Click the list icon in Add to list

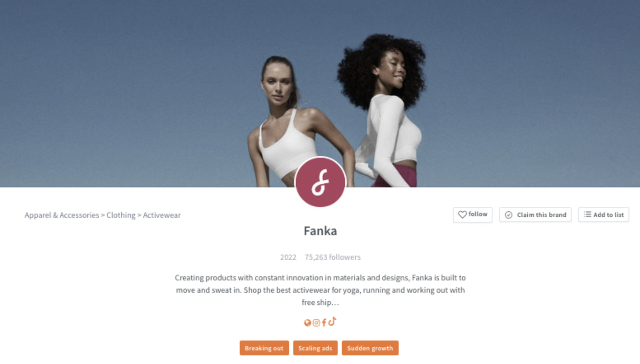coord(587,214)
